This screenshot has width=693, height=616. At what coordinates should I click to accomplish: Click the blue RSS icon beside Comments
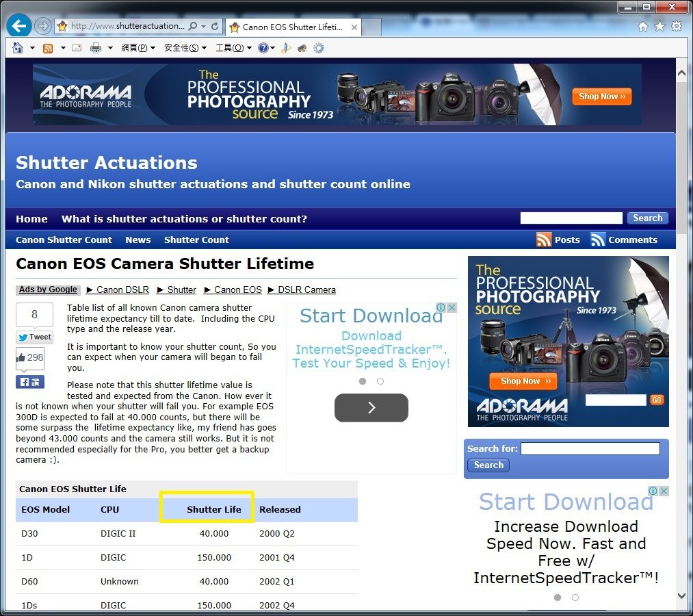pyautogui.click(x=597, y=240)
